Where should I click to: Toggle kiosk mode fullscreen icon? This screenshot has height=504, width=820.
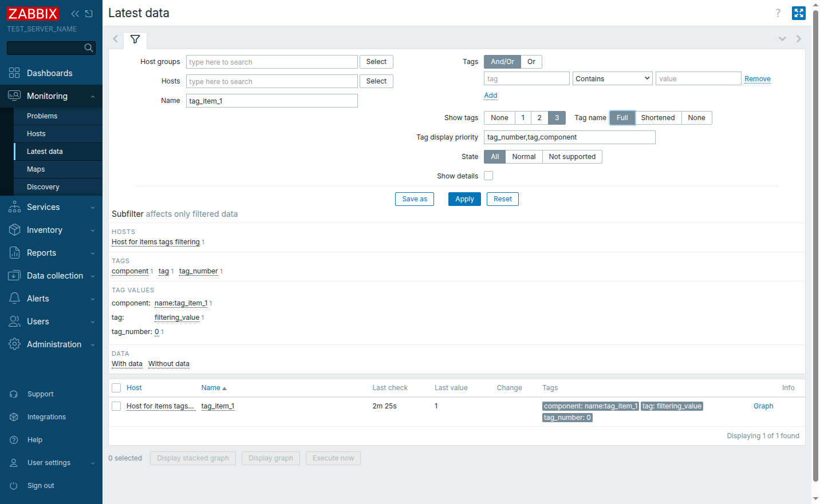click(798, 13)
